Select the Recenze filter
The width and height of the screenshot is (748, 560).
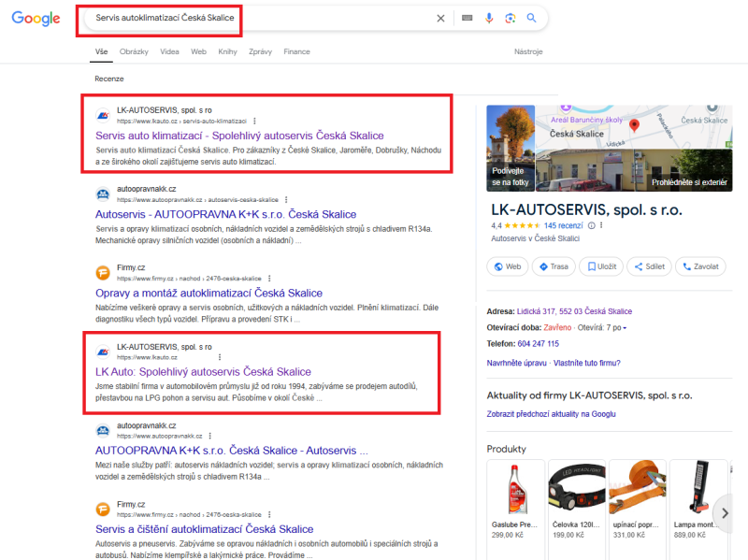pyautogui.click(x=109, y=79)
